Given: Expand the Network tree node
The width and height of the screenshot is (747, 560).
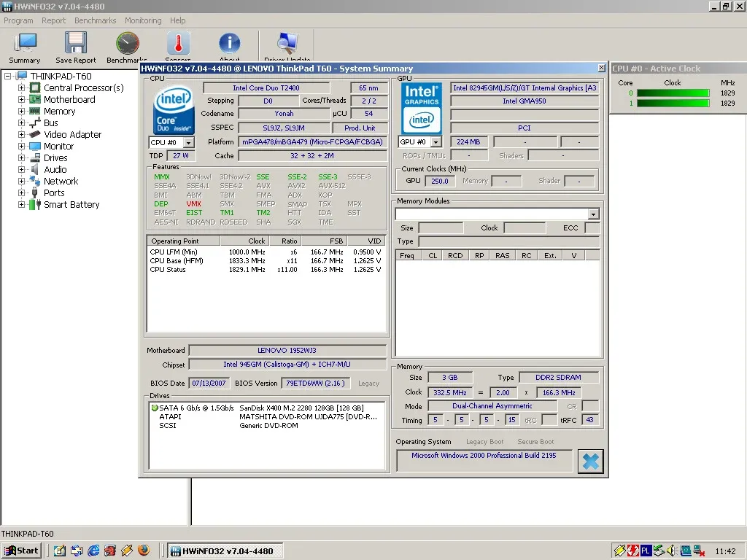Looking at the screenshot, I should (21, 181).
